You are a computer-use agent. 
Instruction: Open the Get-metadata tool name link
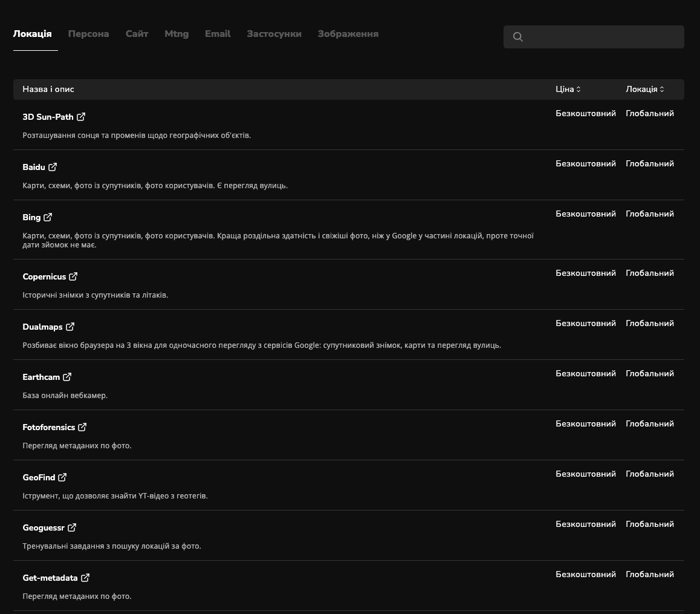tap(50, 578)
